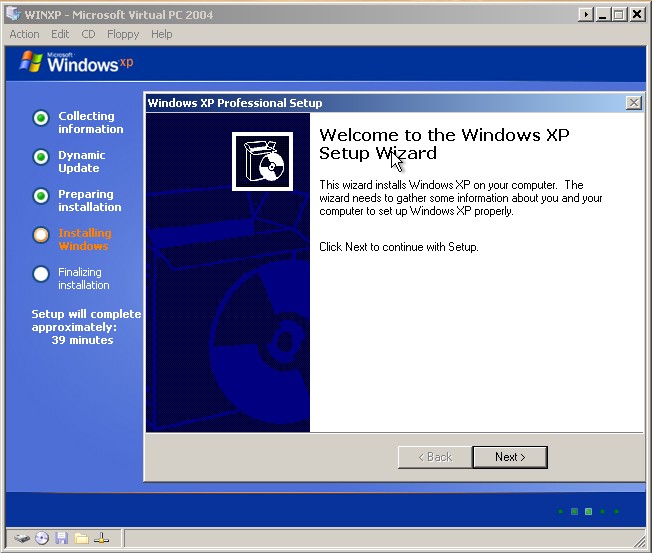Click the "Welcome to the Windows XP Setup Wizard" heading
Image resolution: width=652 pixels, height=553 pixels.
pyautogui.click(x=444, y=144)
